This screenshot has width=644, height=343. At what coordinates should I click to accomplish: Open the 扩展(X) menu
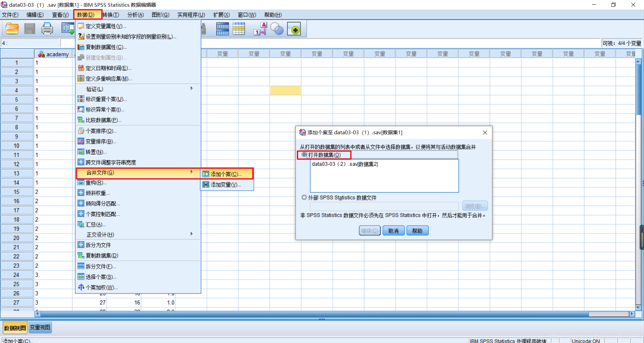click(x=221, y=15)
